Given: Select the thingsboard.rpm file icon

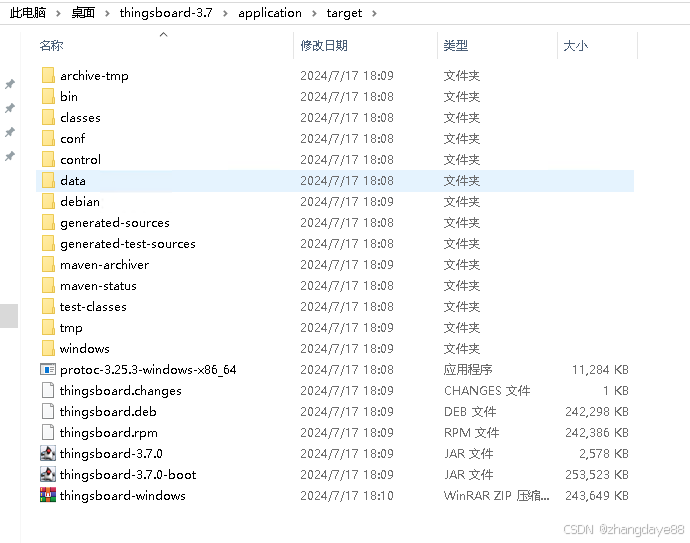Looking at the screenshot, I should click(48, 433).
